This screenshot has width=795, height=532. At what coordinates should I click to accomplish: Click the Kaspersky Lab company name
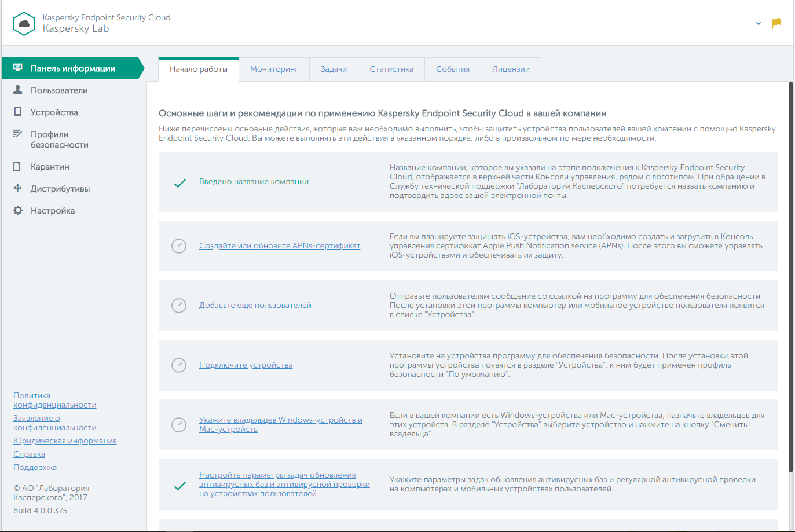coord(76,29)
